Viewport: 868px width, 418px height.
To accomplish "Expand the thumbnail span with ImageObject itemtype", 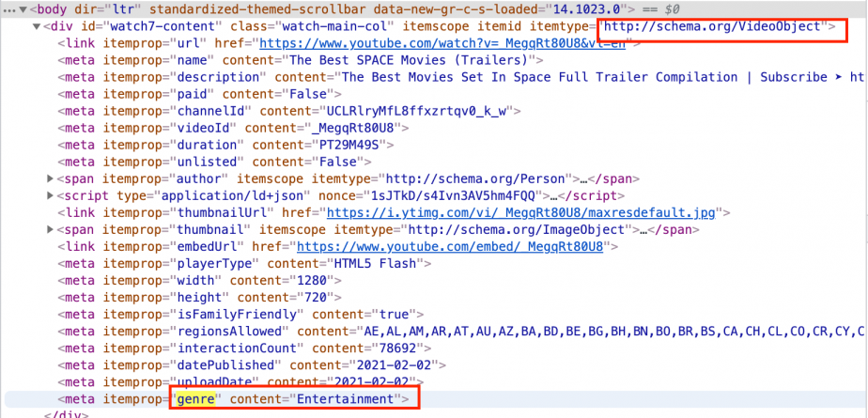I will tap(51, 229).
